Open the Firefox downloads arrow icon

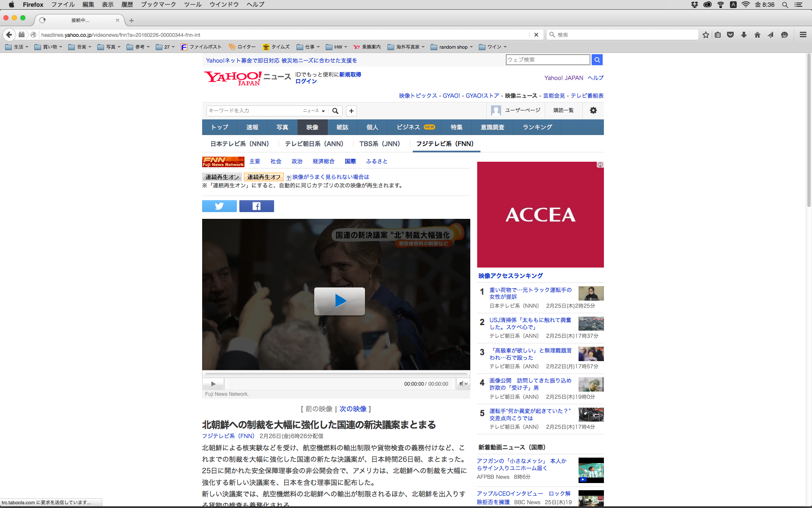coord(744,35)
